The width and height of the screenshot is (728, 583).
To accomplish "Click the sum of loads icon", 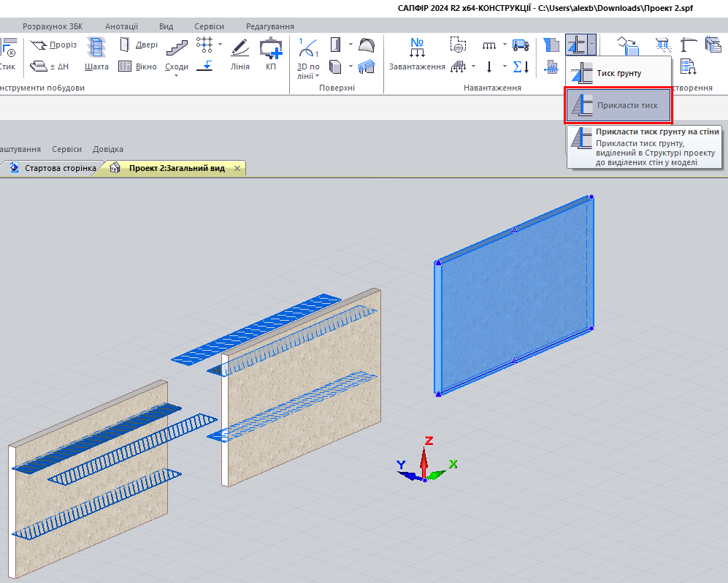I will pyautogui.click(x=521, y=66).
